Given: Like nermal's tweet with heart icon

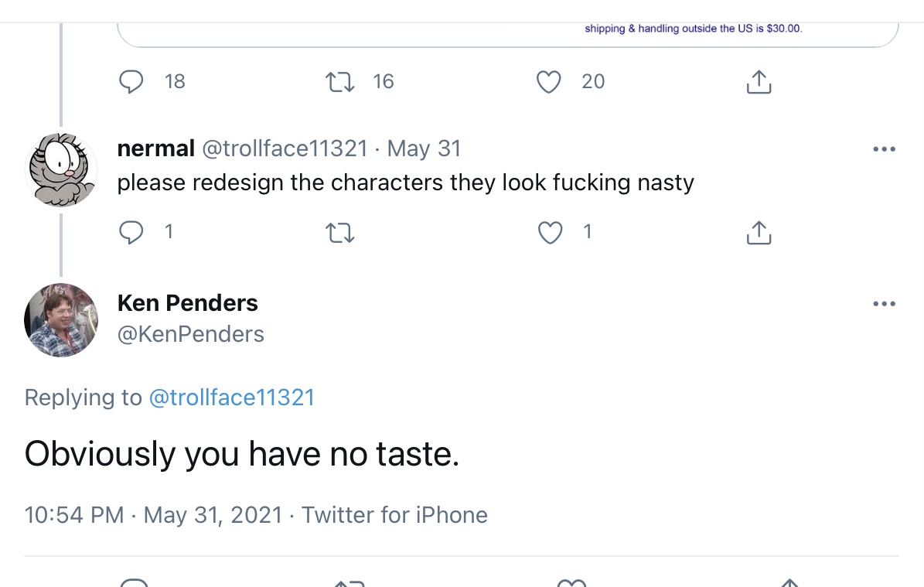Looking at the screenshot, I should coord(550,232).
